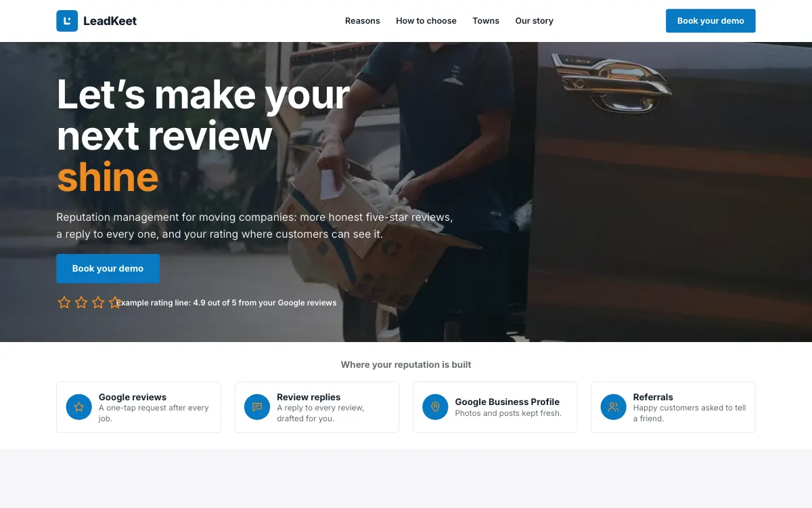Click the Review replies chat icon
This screenshot has width=812, height=508.
[257, 407]
